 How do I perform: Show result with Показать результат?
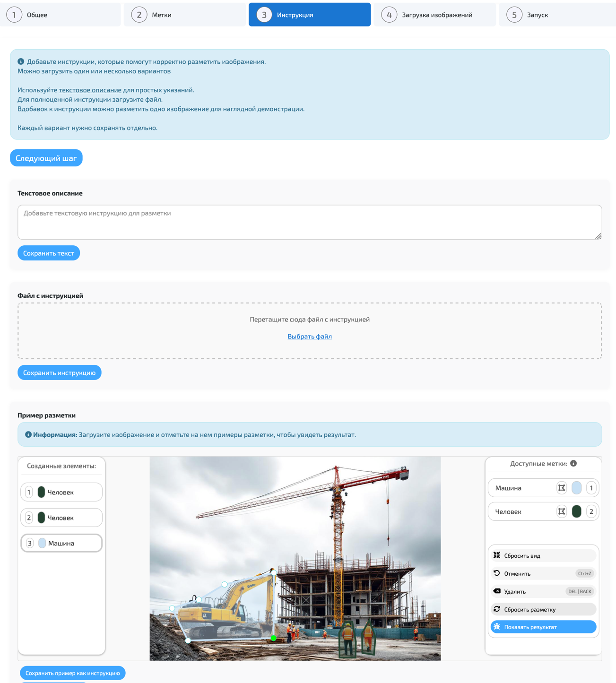(543, 627)
